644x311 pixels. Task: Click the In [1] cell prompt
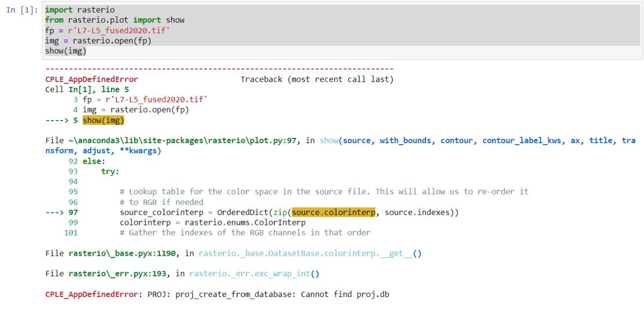pyautogui.click(x=21, y=10)
